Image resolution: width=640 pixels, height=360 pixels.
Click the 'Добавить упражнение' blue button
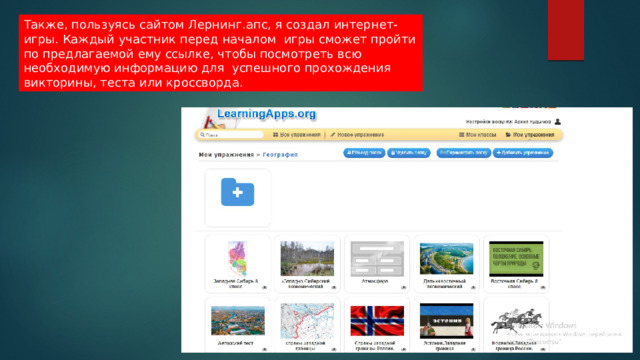[523, 153]
